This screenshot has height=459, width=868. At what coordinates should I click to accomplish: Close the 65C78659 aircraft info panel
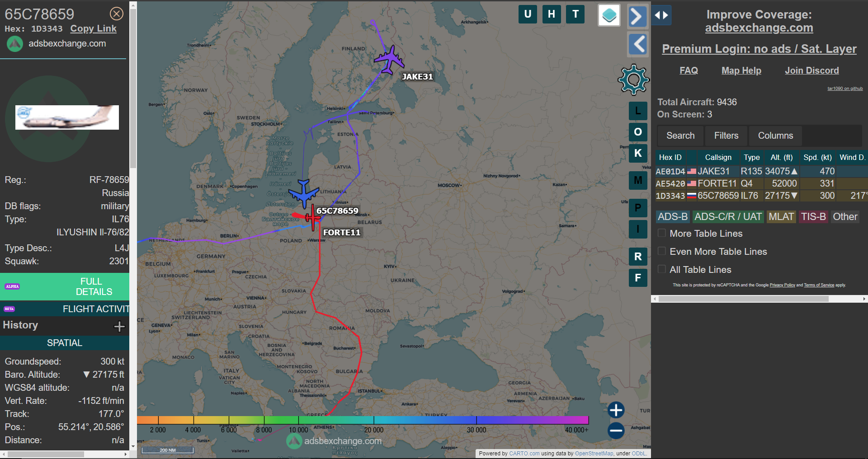(x=117, y=14)
